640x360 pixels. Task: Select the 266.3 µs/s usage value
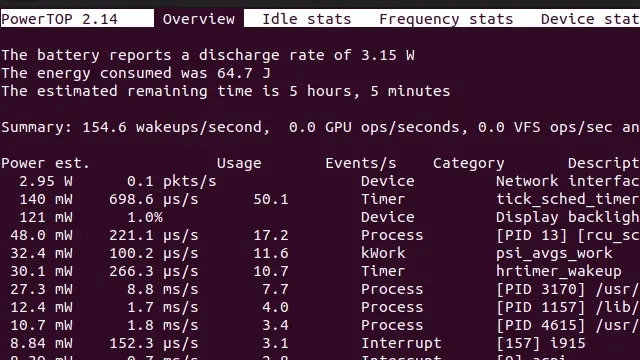pos(153,271)
